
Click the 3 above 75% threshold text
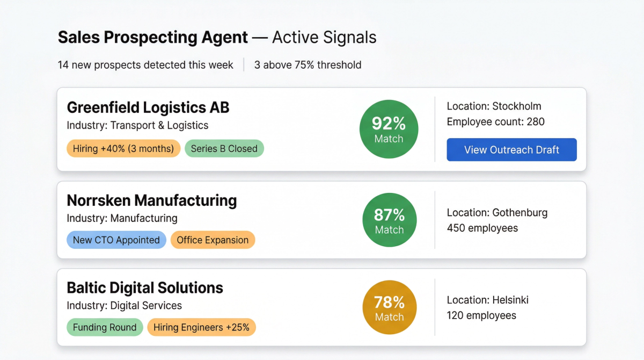pyautogui.click(x=308, y=65)
